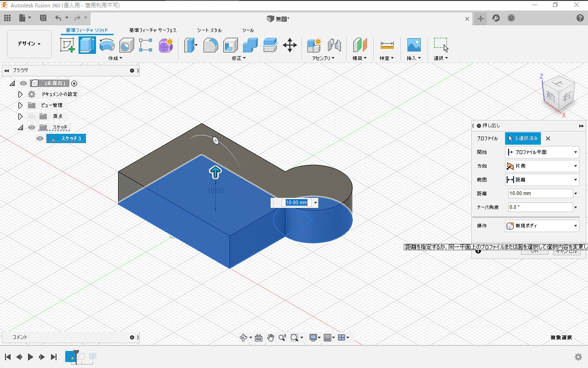Click the Move/Copy arrows icon
Screen dimensions: 588x368
click(290, 45)
